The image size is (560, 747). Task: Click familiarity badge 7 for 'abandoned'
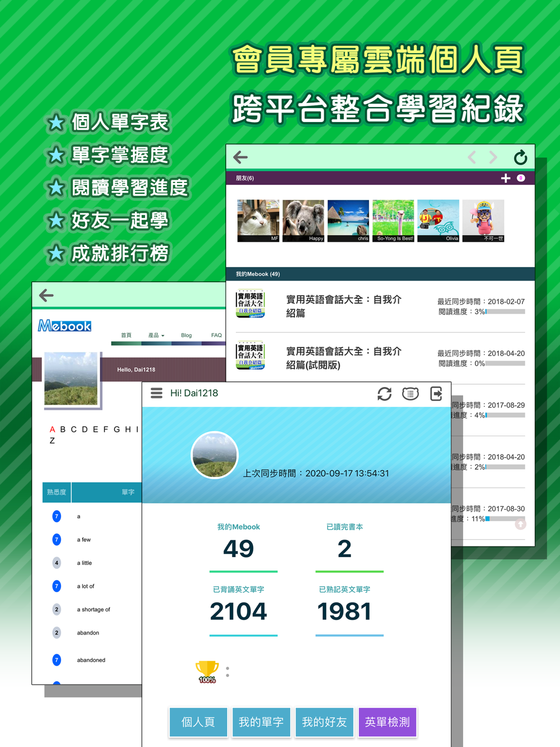click(57, 660)
